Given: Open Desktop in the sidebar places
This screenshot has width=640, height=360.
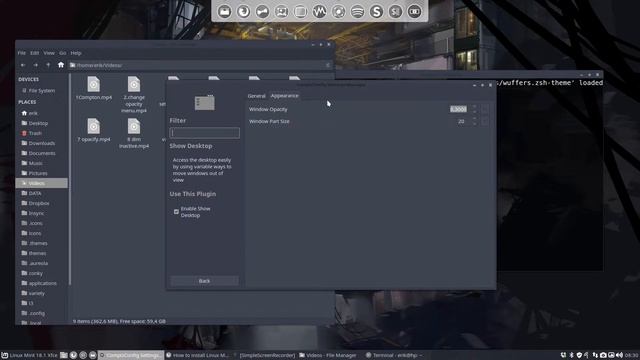Looking at the screenshot, I should click(35, 123).
